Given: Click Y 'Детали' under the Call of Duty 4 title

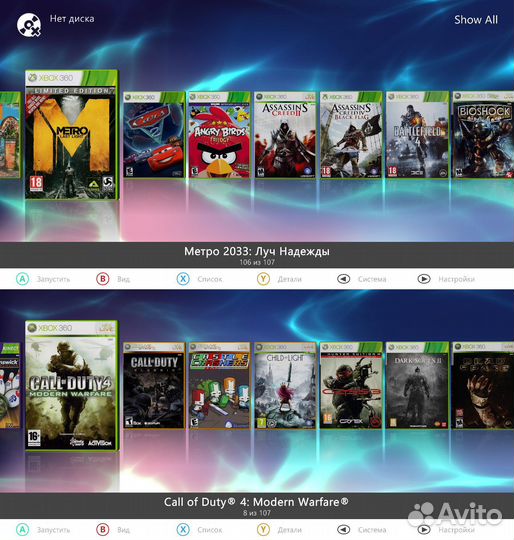Looking at the screenshot, I should click(x=279, y=530).
